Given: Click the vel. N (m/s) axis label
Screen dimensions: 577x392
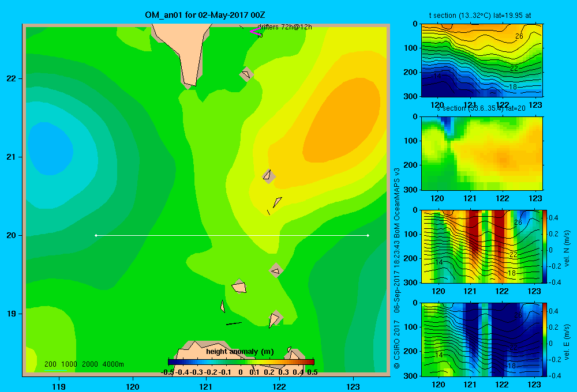Looking at the screenshot, I should [567, 248].
